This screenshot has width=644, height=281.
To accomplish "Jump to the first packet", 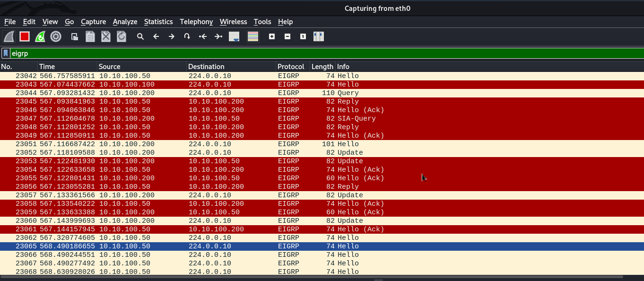I will (203, 36).
